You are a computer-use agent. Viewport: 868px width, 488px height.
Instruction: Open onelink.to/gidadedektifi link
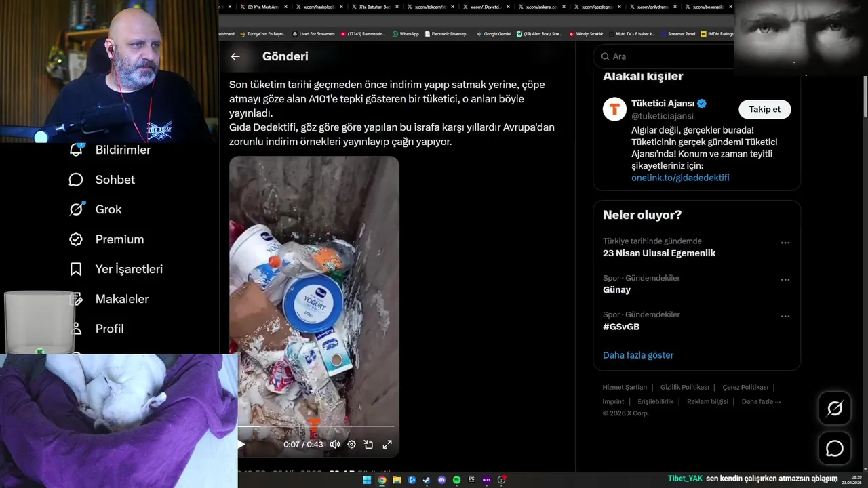[x=680, y=178]
